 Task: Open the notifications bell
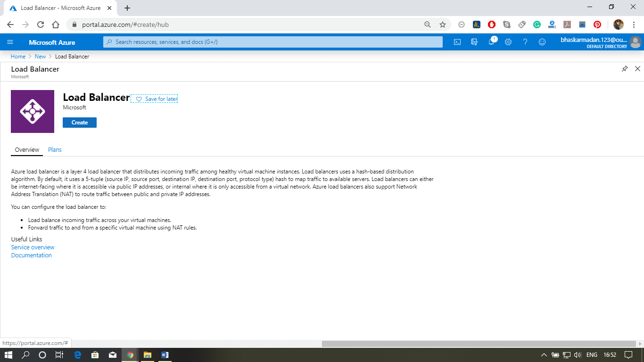pos(491,42)
